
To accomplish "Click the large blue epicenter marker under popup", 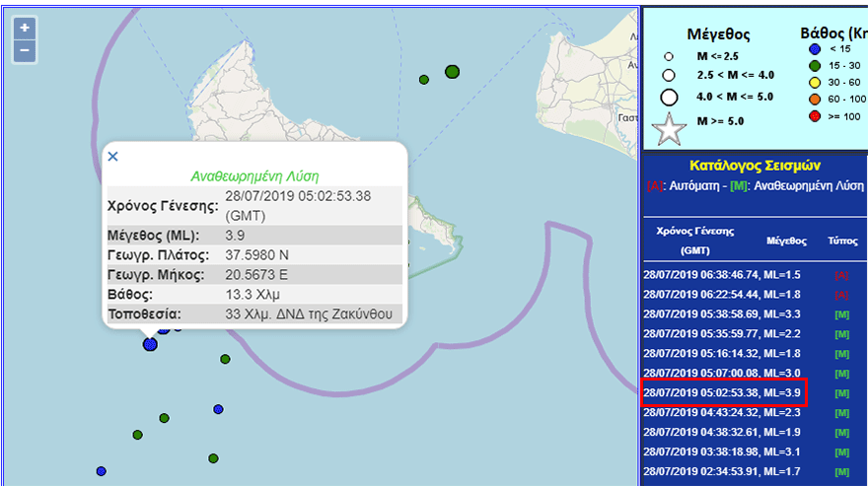I will coord(150,344).
